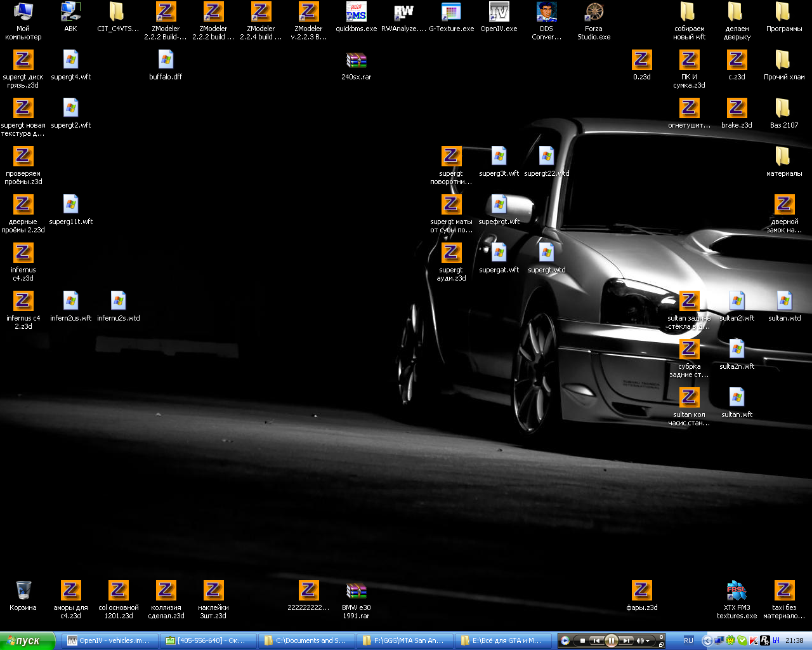Open the OpenIV.exe desktop shortcut
Screen dimensions: 812x650
point(499,13)
